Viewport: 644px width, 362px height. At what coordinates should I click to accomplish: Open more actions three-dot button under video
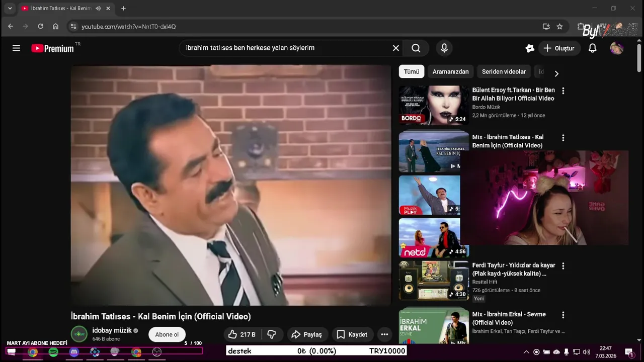pyautogui.click(x=384, y=334)
